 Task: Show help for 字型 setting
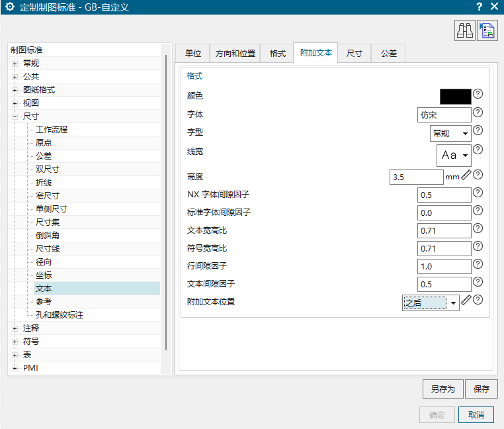478,130
